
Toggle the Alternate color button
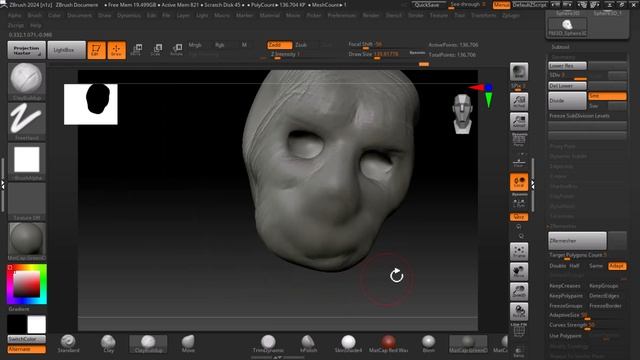pos(27,349)
